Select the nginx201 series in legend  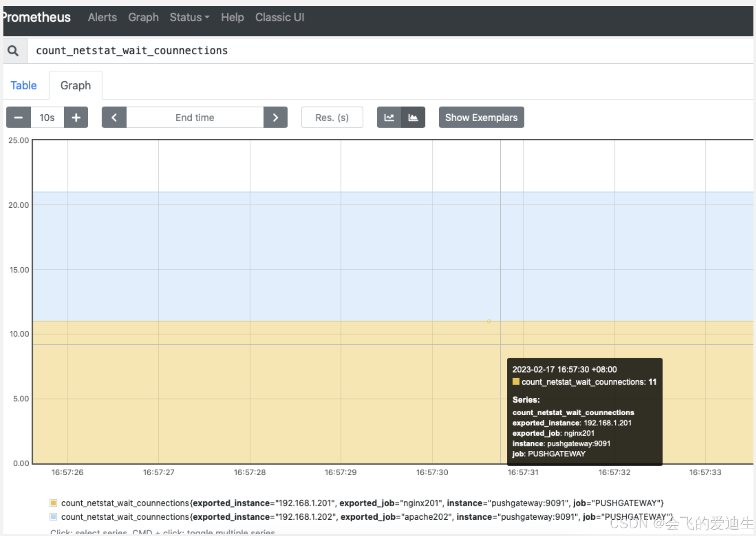coord(362,503)
